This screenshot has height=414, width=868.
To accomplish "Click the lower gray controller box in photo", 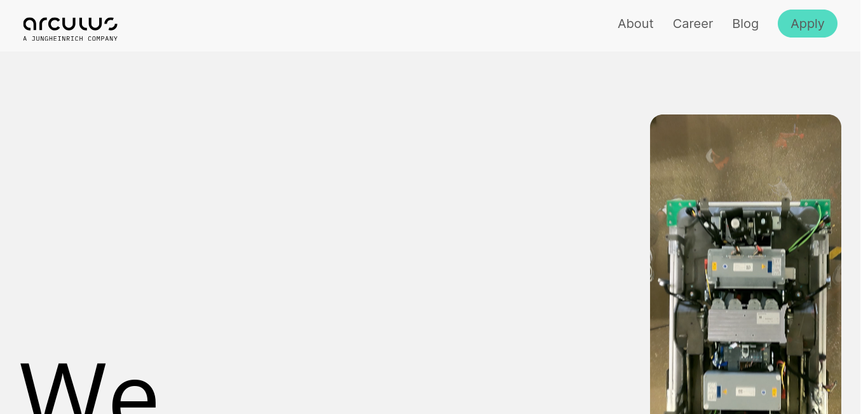I will [x=742, y=390].
